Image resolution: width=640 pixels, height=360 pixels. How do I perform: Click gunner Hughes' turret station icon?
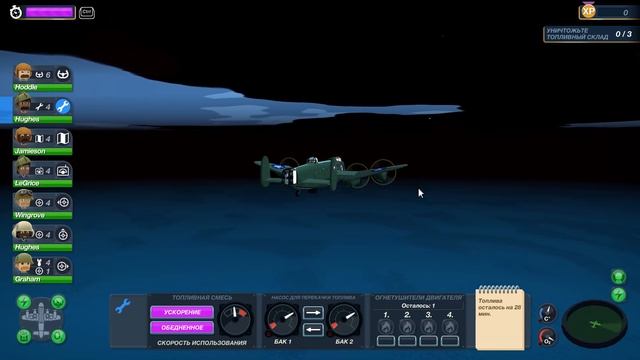click(x=63, y=235)
